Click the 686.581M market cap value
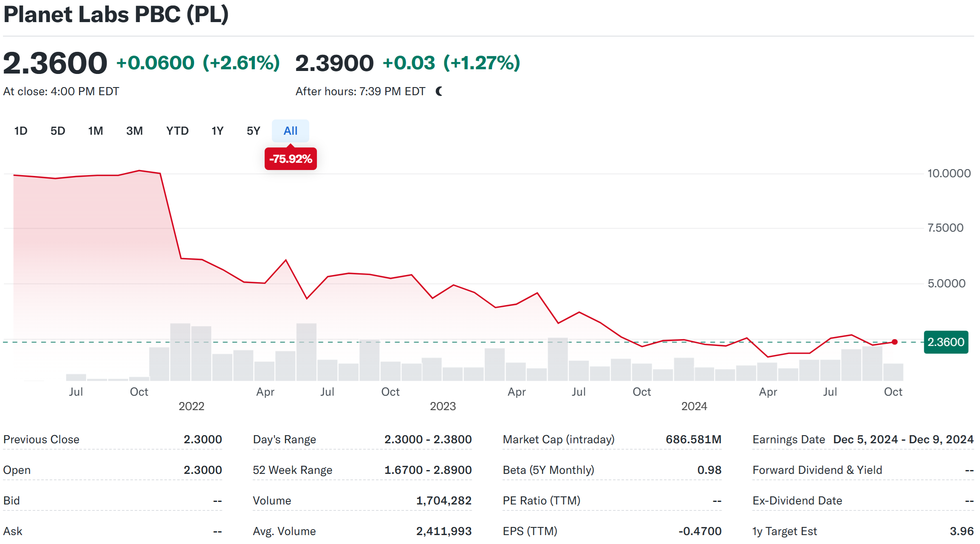This screenshot has height=544, width=980. coord(694,439)
